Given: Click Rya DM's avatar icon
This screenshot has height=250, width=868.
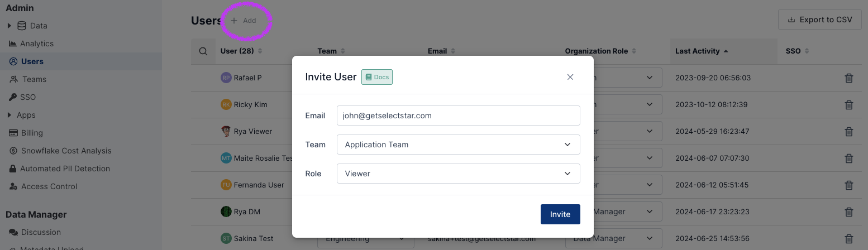Looking at the screenshot, I should (226, 211).
